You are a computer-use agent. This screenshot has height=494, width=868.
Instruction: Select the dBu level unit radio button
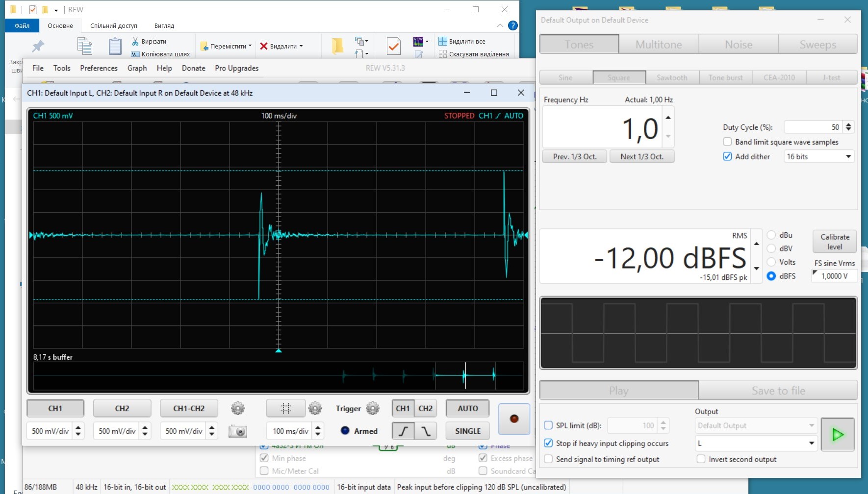click(x=771, y=235)
